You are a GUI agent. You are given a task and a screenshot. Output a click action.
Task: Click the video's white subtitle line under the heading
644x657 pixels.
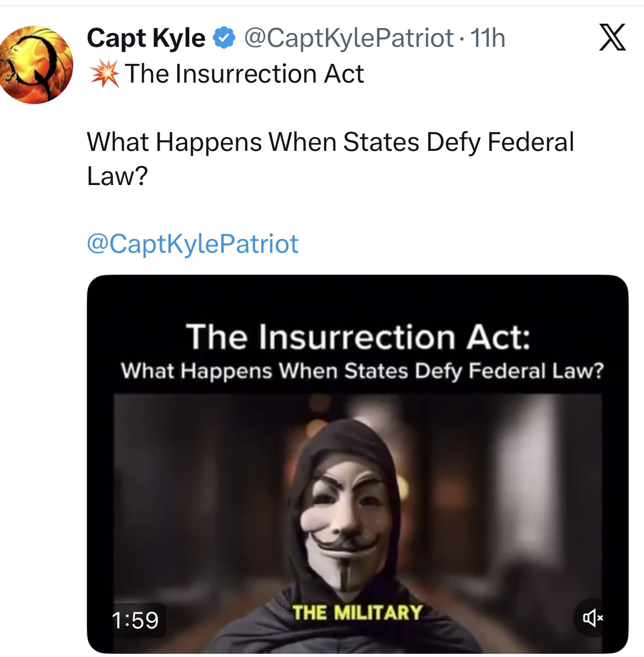pos(362,371)
